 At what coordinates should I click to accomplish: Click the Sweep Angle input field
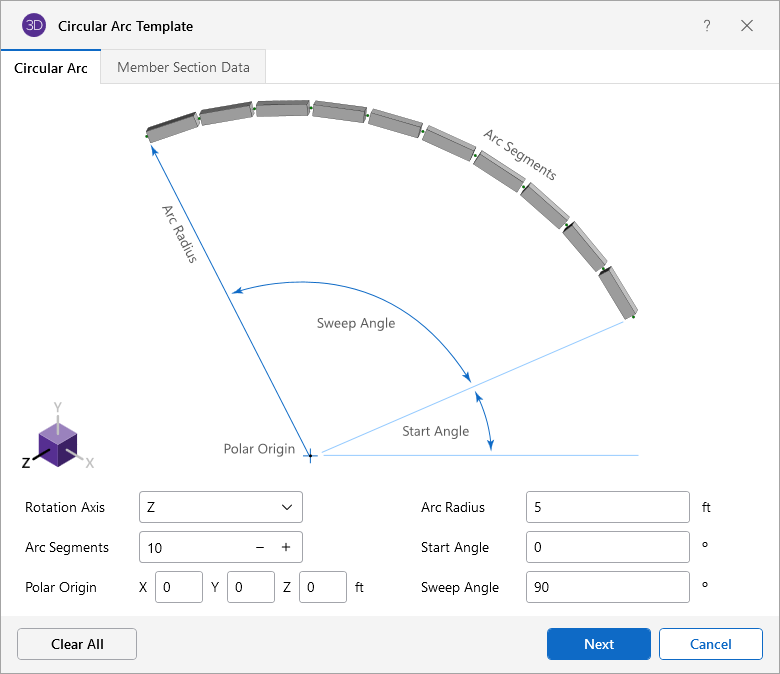(x=607, y=587)
